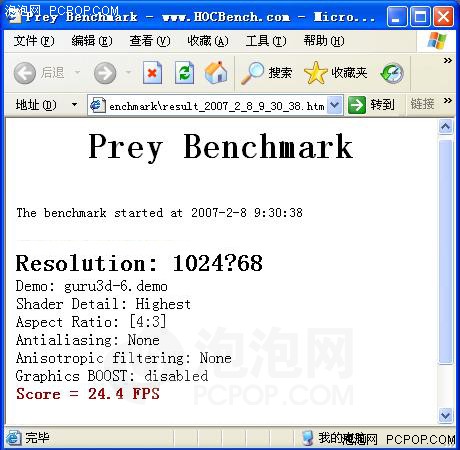Expand toolbar overflow chevron at top right
This screenshot has height=450, width=460.
click(447, 61)
